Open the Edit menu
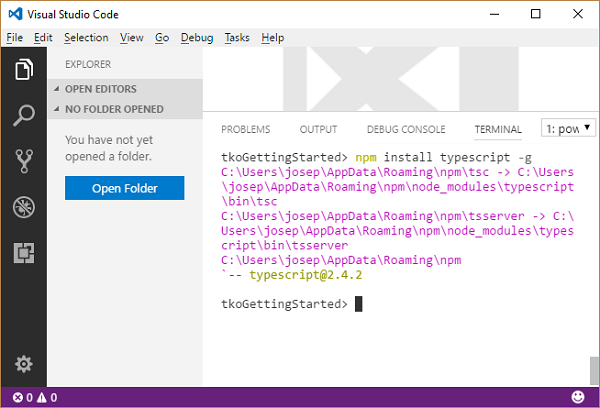Screen dimensions: 600x408 [x=43, y=38]
